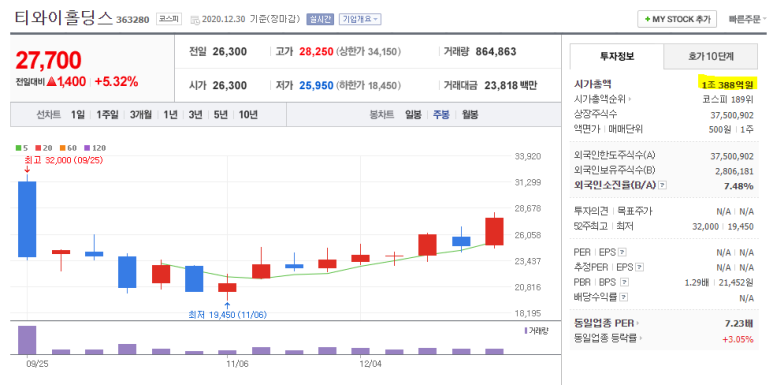773x385 pixels.
Task: Click the 거래량 volume legend label
Action: tap(537, 330)
